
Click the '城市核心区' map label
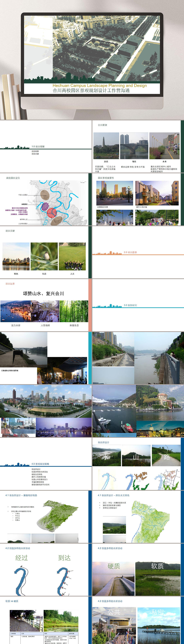(24, 219)
